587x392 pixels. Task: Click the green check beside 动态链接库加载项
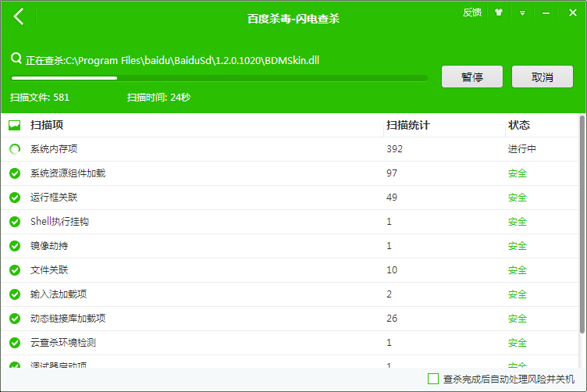coord(15,319)
